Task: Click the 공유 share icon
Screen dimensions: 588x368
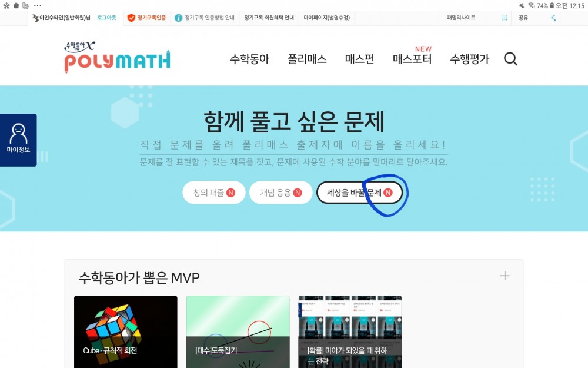Action: [553, 18]
